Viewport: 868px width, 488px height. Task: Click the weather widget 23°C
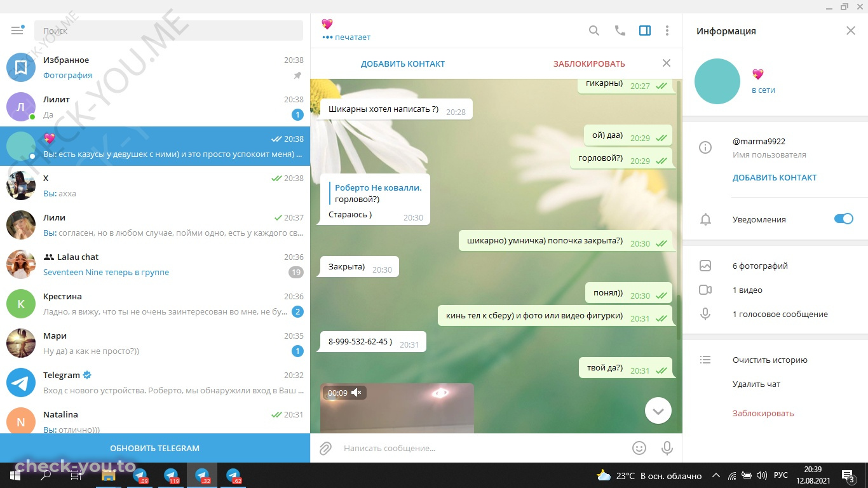pos(649,475)
